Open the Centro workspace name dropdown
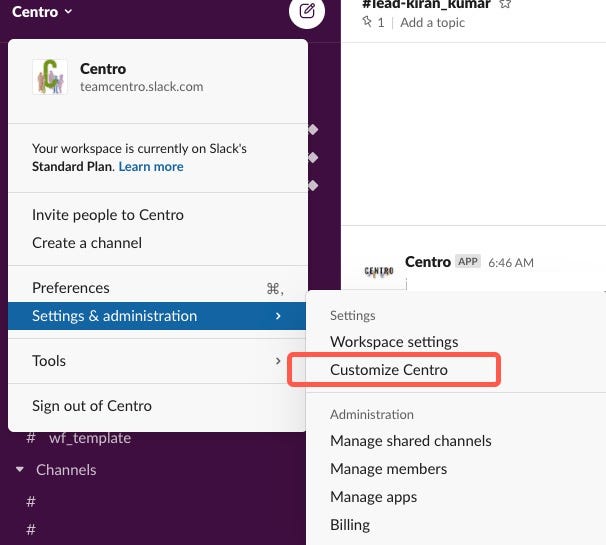The height and width of the screenshot is (545, 606). (x=42, y=12)
